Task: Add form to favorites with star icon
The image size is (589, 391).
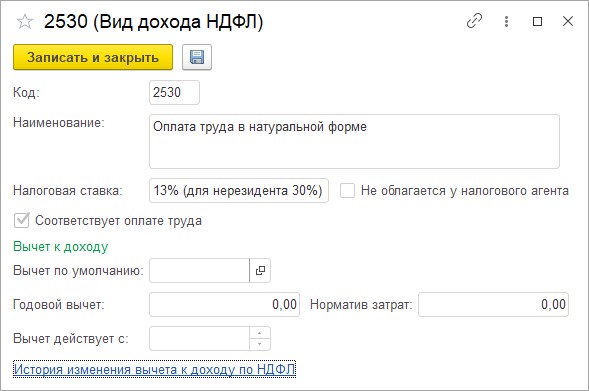Action: tap(25, 21)
